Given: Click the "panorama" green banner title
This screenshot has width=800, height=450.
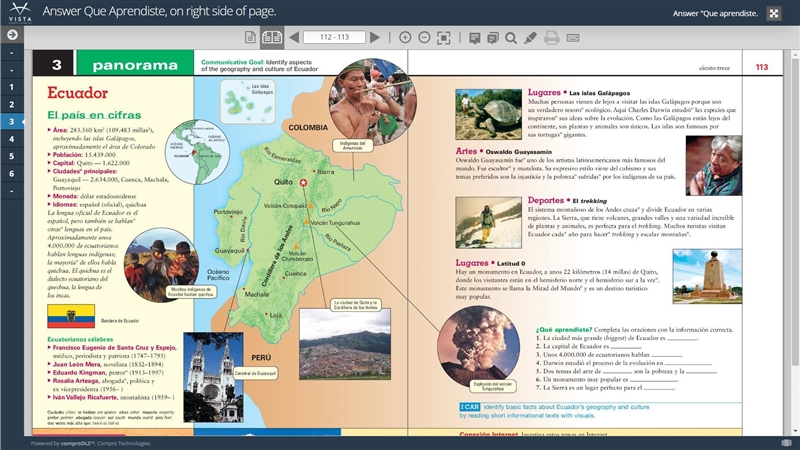Looking at the screenshot, I should [x=135, y=65].
